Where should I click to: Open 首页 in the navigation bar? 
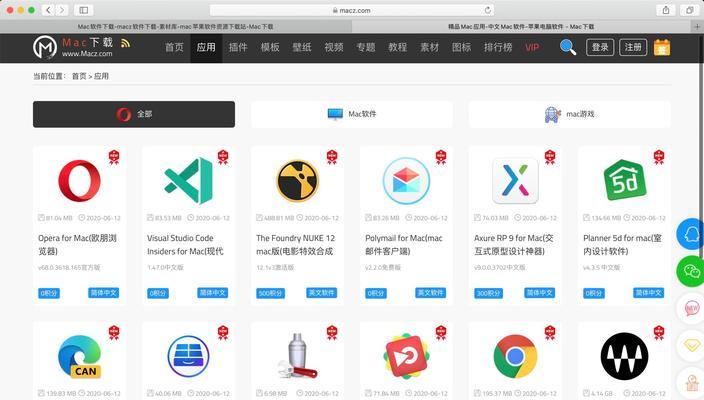[174, 47]
